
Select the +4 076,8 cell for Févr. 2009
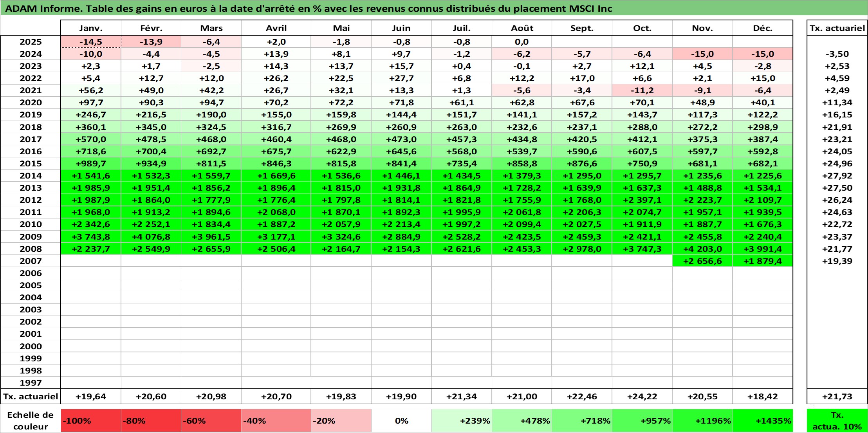(151, 237)
